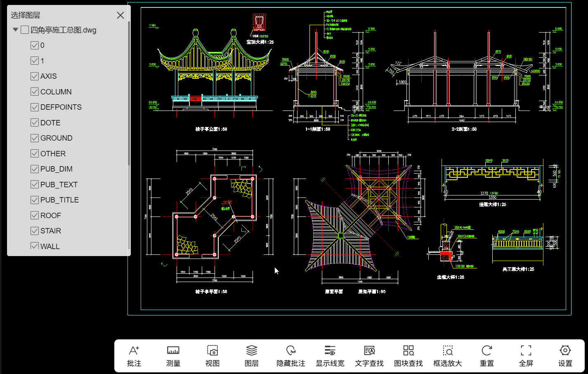Click the 坐槛大样1:25 detail title

(x=451, y=277)
